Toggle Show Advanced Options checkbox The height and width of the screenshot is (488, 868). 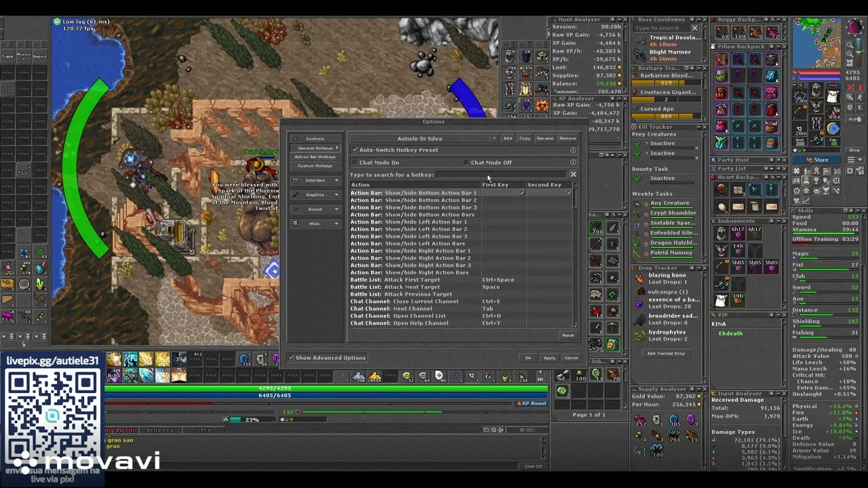tap(291, 358)
